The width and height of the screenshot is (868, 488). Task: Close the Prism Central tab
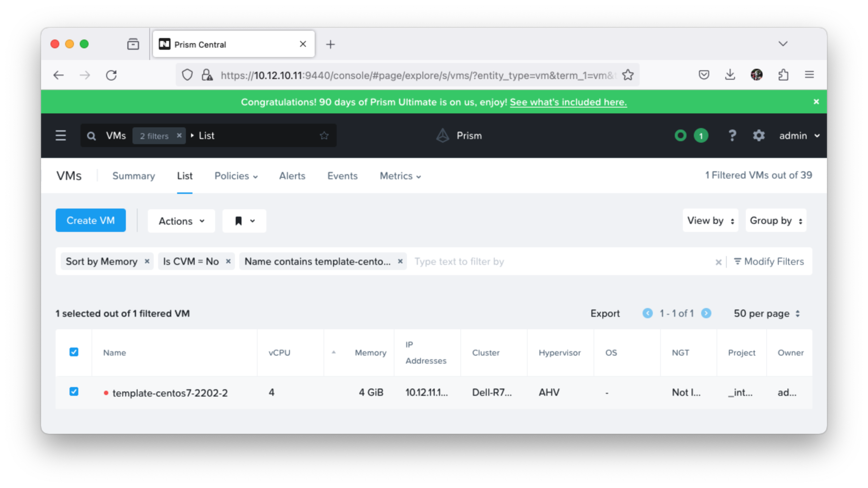coord(303,44)
